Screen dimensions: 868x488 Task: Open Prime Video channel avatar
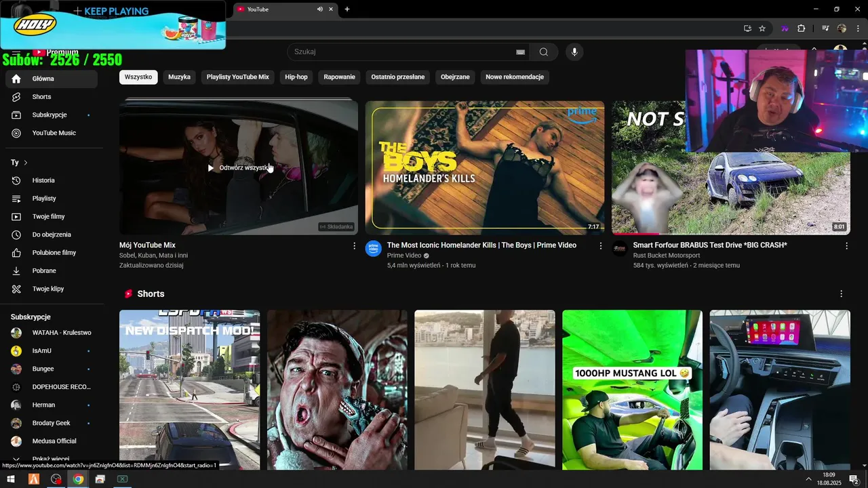(374, 248)
